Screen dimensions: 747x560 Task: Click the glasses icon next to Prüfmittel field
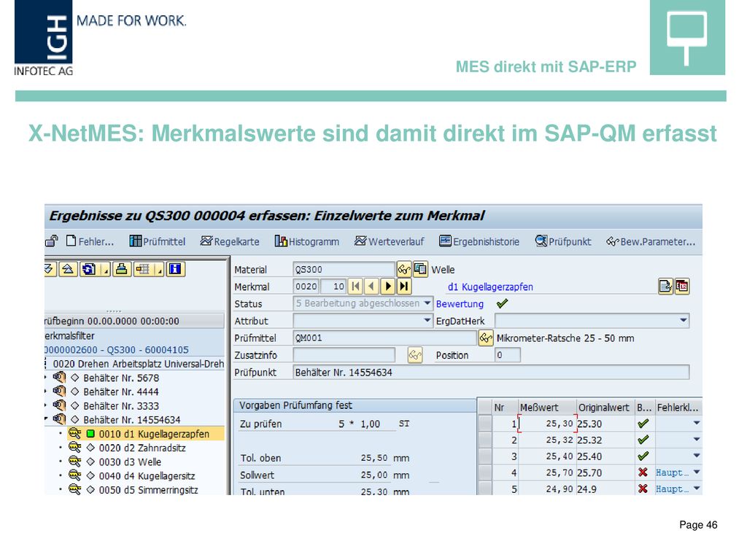[x=485, y=338]
